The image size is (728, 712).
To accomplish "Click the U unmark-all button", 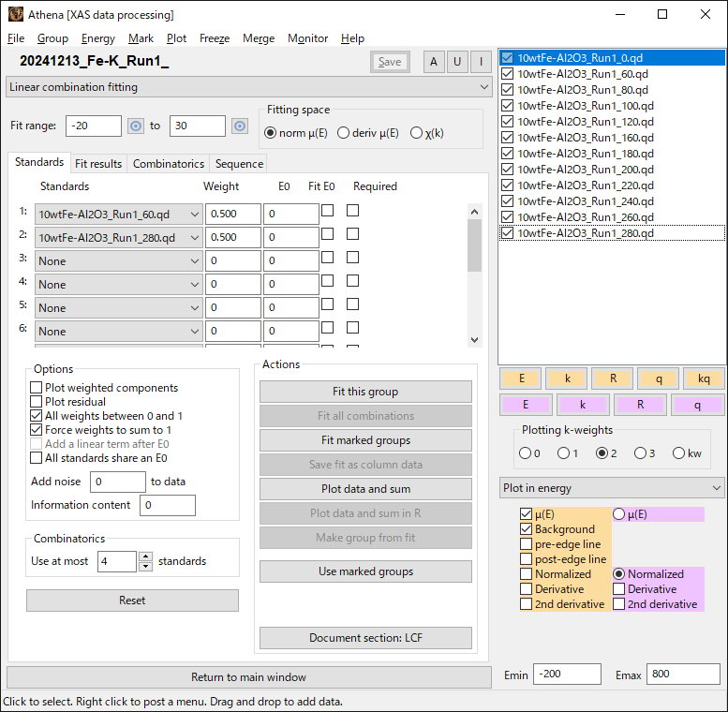I will pos(457,62).
